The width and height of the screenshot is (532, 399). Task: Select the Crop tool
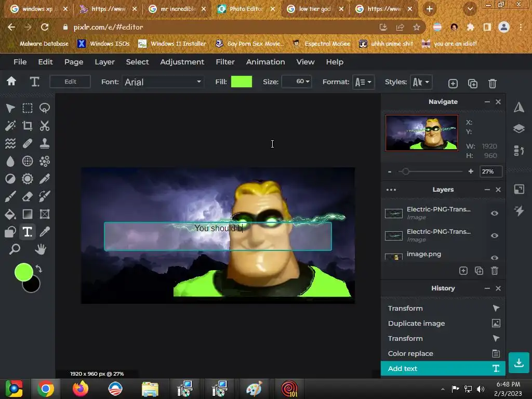tap(28, 126)
